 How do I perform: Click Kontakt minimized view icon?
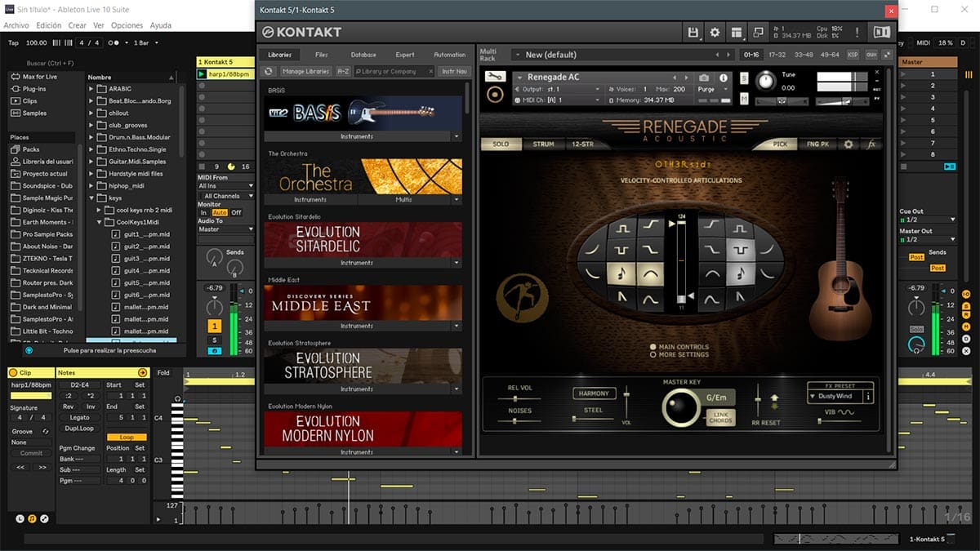(758, 32)
